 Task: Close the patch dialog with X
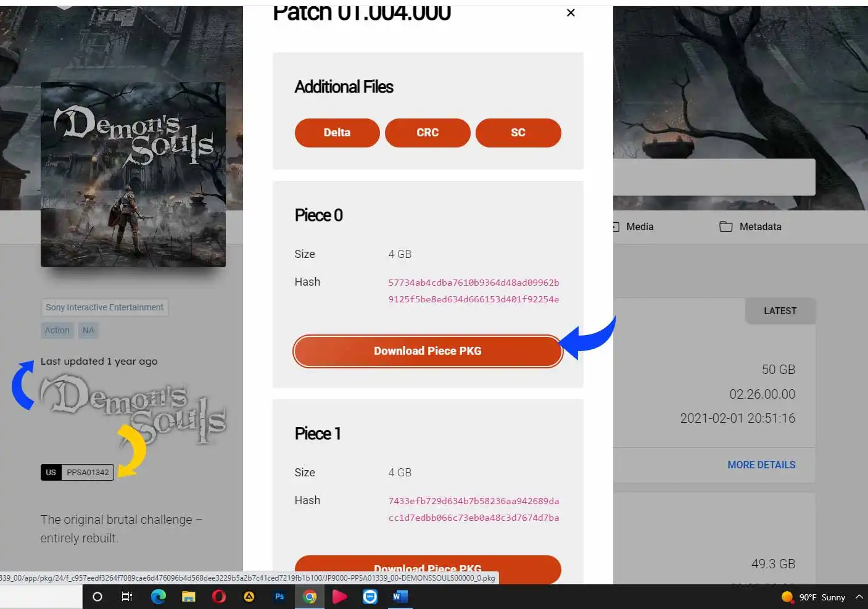click(x=571, y=13)
